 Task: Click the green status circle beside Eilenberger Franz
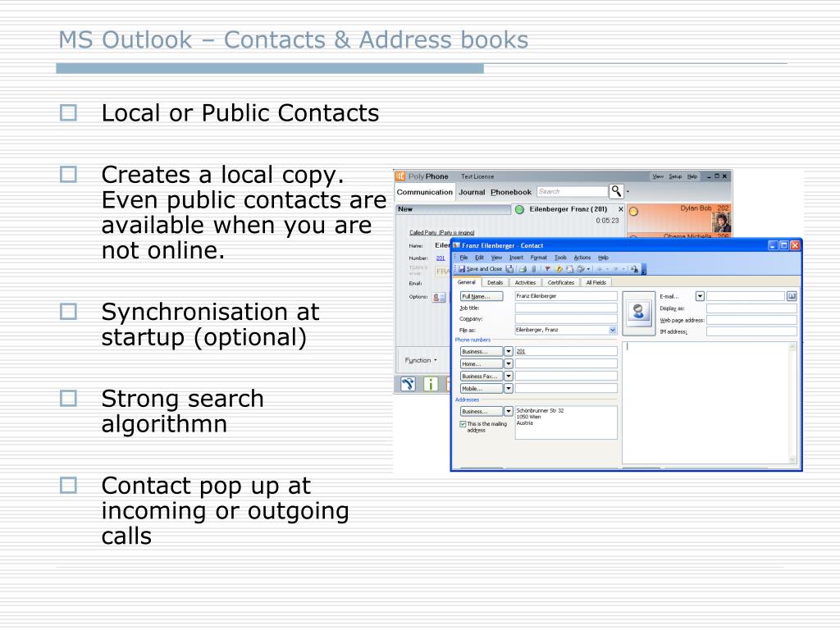(x=519, y=209)
